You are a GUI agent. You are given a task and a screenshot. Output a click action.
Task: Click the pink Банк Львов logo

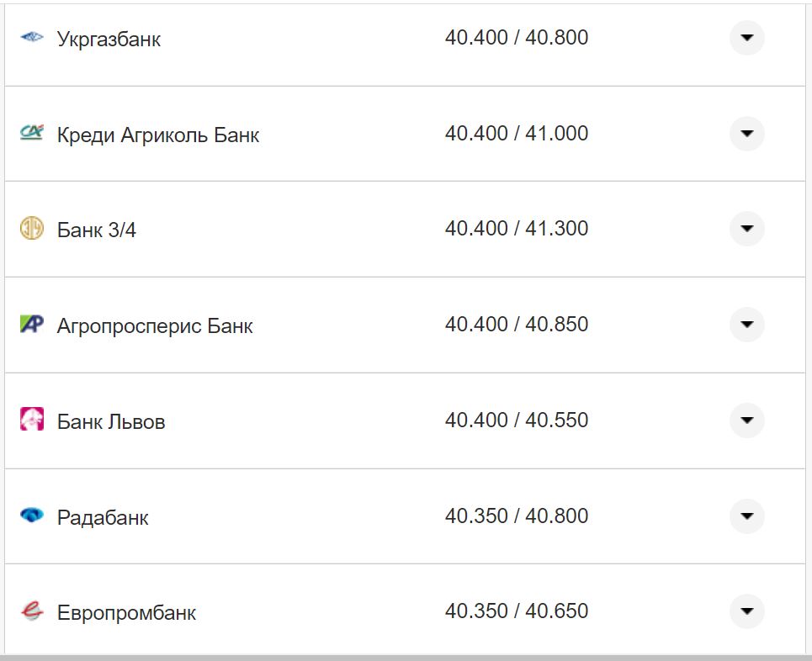31,420
